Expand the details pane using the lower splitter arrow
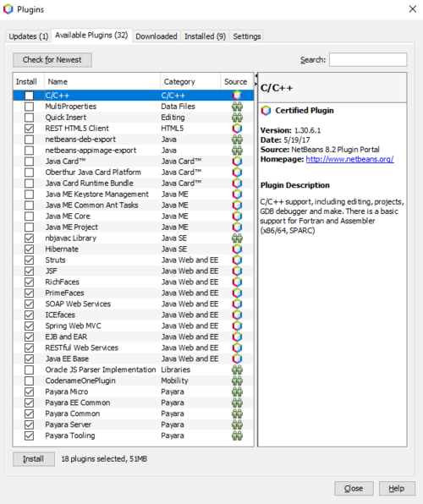 click(x=256, y=84)
